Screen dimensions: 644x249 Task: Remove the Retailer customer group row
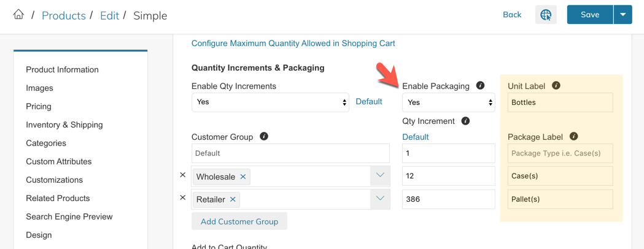183,197
